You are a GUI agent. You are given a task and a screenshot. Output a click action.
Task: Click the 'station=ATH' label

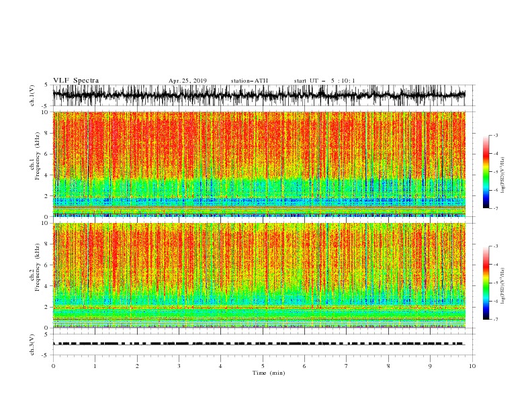click(249, 81)
